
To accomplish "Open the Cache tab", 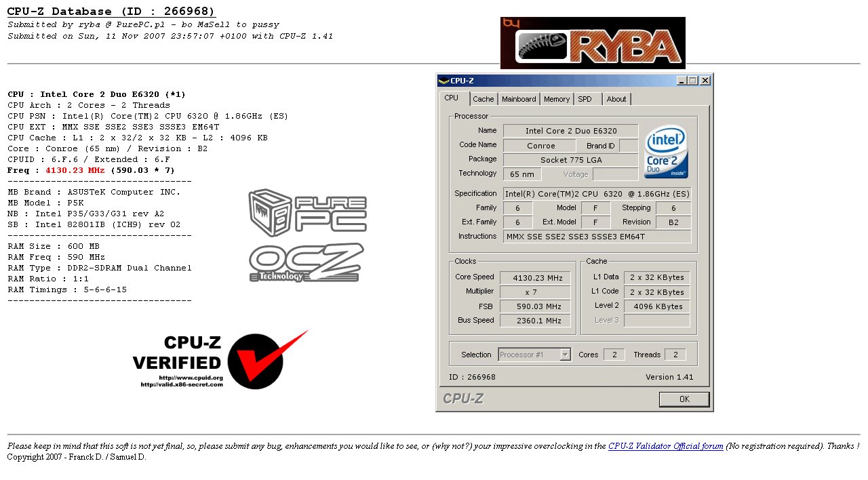I will pyautogui.click(x=484, y=99).
